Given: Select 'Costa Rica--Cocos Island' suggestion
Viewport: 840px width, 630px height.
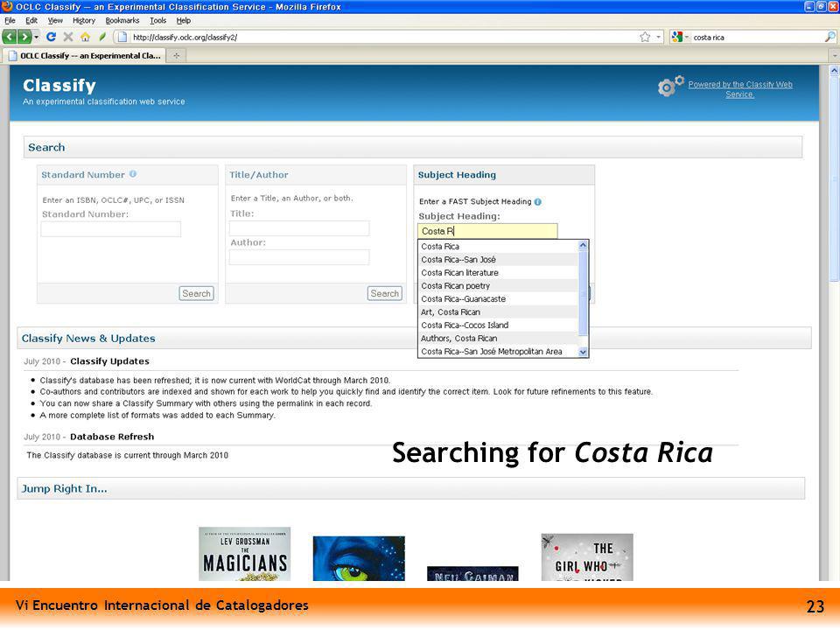Looking at the screenshot, I should (498, 325).
